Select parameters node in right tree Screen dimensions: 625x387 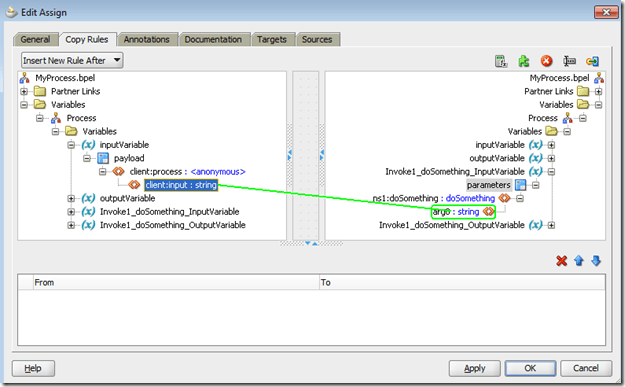click(x=489, y=185)
